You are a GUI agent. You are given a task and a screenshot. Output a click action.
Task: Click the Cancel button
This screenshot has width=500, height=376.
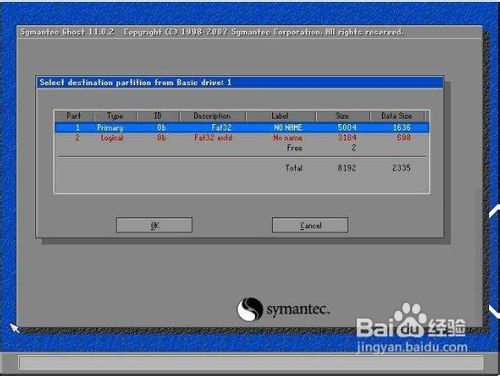coord(310,225)
